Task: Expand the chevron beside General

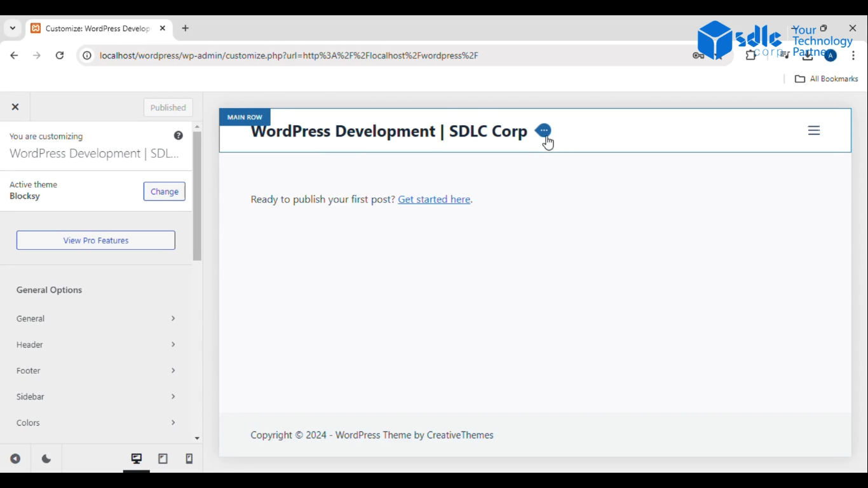Action: (173, 318)
